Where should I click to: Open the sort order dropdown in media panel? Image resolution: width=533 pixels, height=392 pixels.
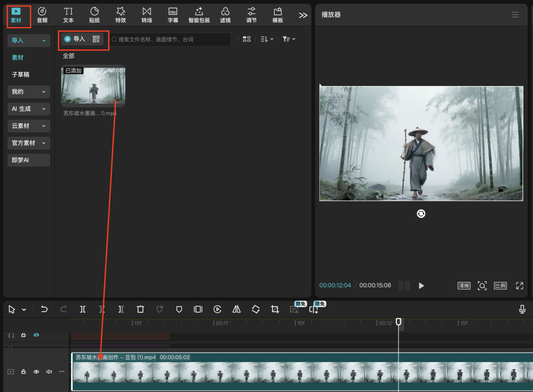tap(266, 39)
